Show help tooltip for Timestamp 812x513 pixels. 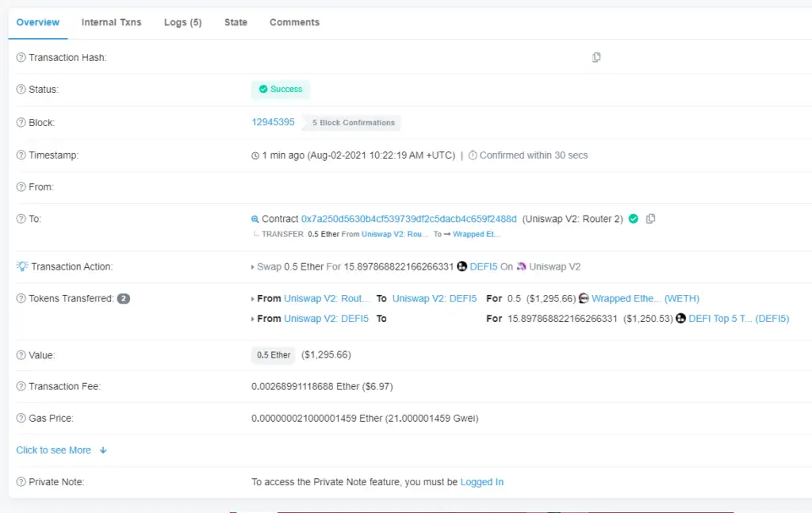(21, 155)
